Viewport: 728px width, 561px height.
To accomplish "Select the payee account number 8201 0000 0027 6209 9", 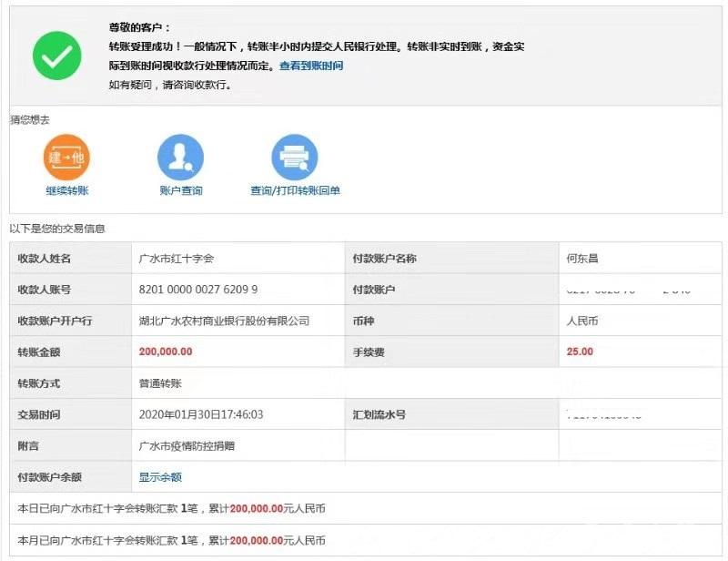I will (x=197, y=290).
